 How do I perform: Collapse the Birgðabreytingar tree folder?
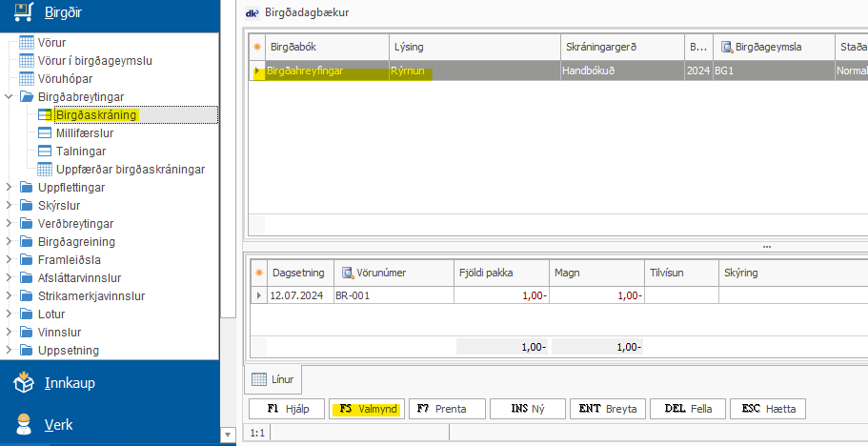pyautogui.click(x=9, y=97)
